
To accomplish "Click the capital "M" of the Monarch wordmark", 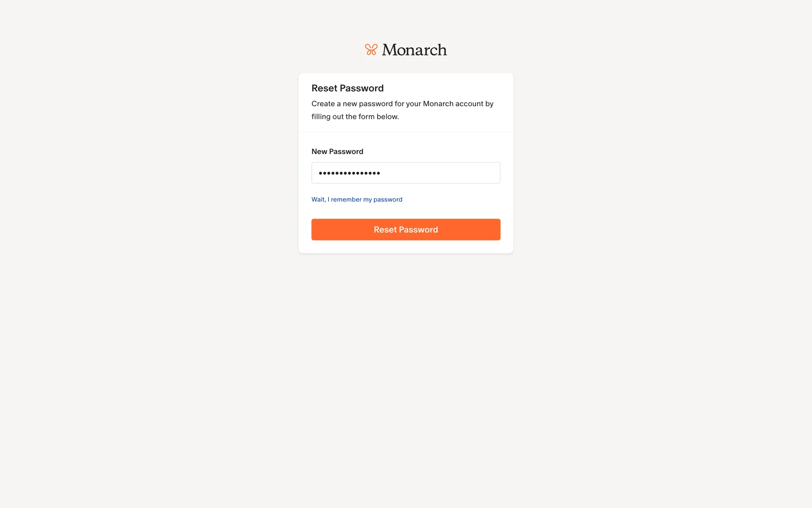I will click(x=390, y=50).
